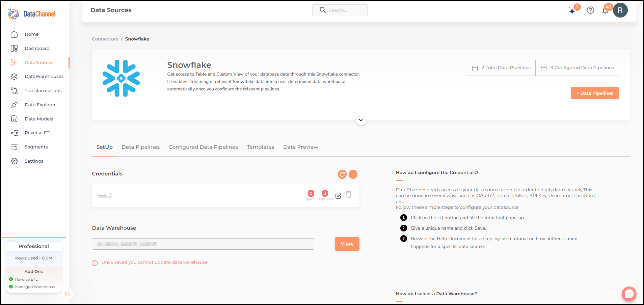Click the Credentials section heading
The image size is (644, 305).
point(107,174)
